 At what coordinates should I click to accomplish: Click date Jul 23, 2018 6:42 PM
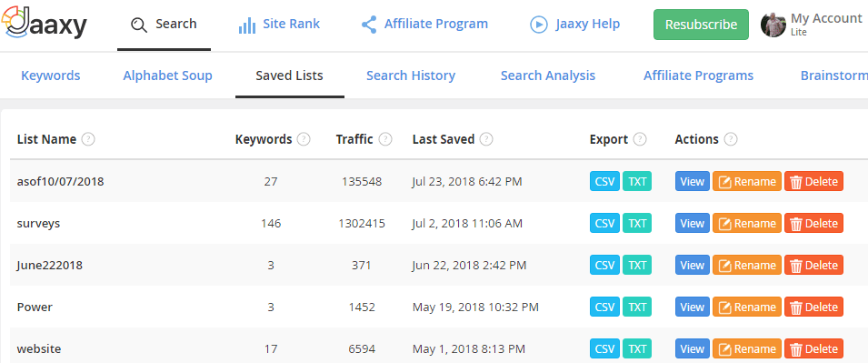[x=467, y=181]
